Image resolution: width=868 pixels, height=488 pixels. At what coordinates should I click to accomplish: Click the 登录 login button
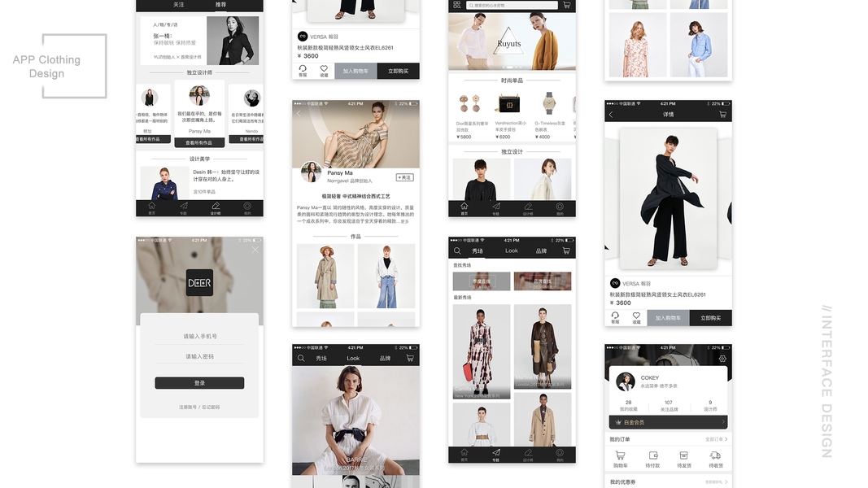(x=199, y=383)
